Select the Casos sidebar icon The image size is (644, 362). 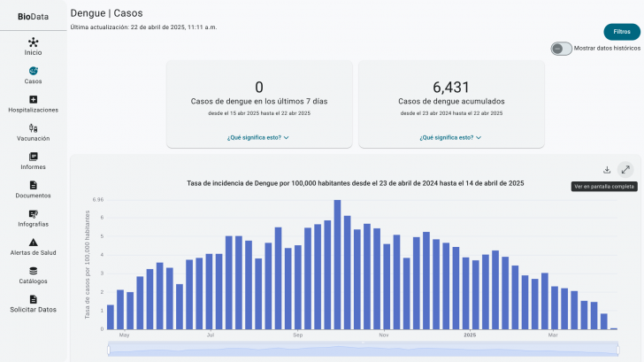tap(33, 71)
